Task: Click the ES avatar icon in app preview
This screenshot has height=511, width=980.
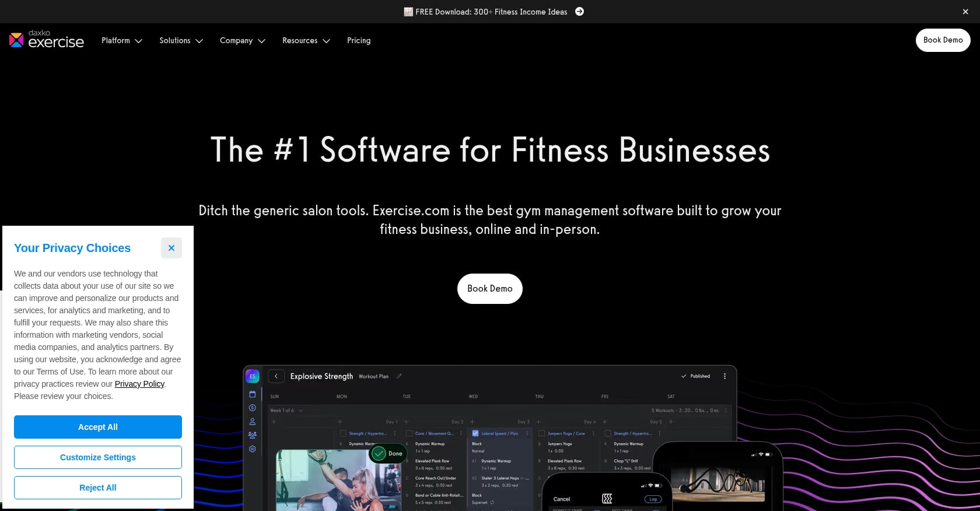Action: (253, 376)
